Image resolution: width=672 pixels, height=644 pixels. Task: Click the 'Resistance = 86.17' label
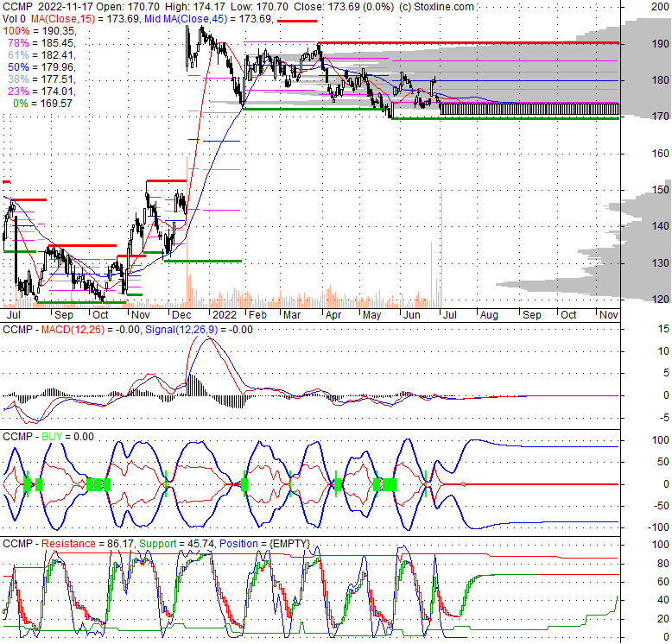pyautogui.click(x=87, y=543)
